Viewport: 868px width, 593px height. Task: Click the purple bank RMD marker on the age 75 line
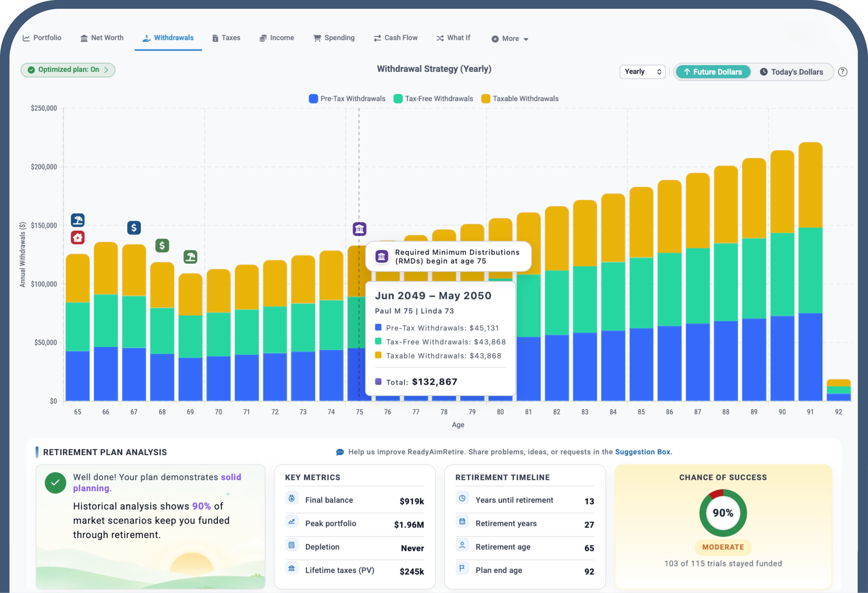click(359, 229)
